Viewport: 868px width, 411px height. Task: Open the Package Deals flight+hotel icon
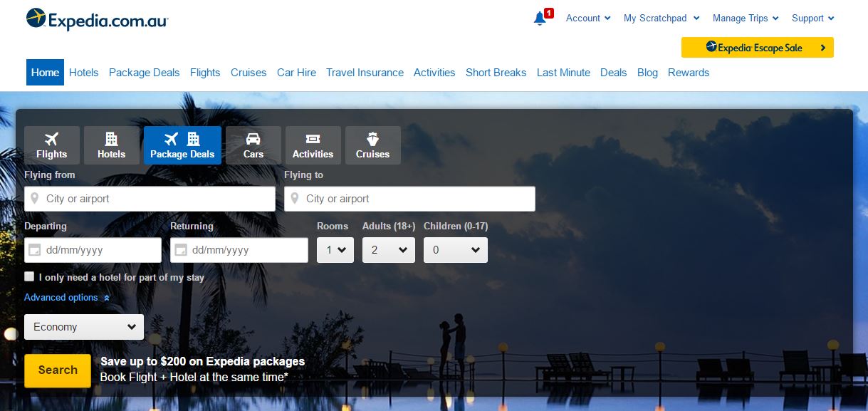coord(182,139)
